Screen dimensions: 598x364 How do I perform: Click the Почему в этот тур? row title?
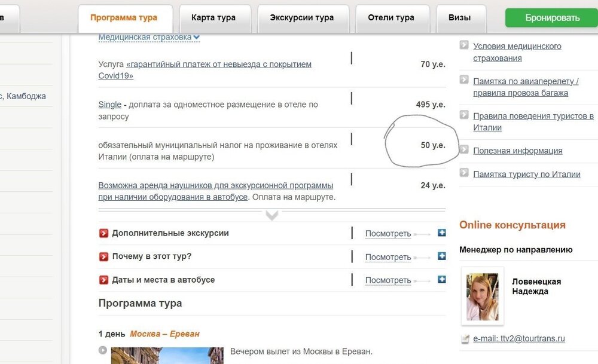point(152,256)
